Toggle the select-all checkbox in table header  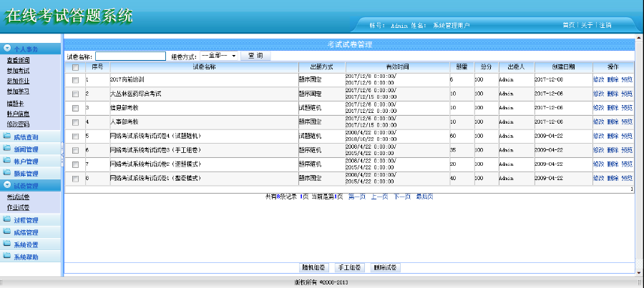tap(75, 67)
